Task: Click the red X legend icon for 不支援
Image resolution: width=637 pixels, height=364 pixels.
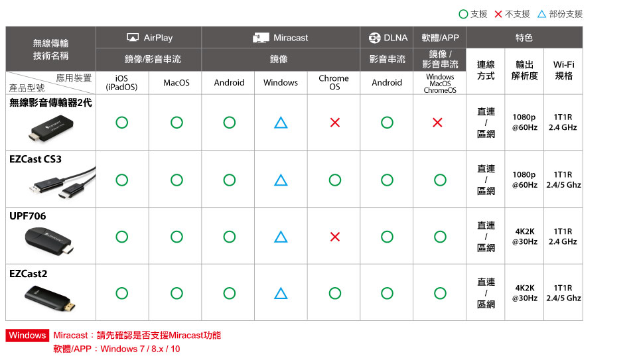Action: pos(498,14)
